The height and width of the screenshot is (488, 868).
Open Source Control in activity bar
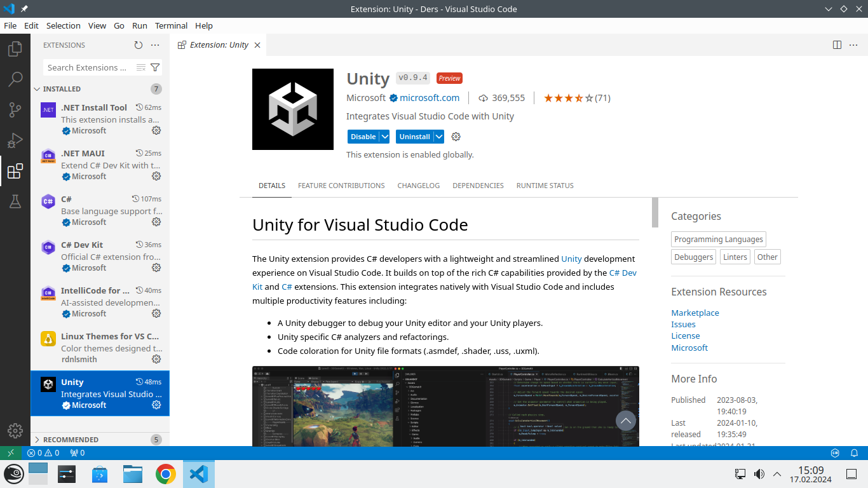click(x=15, y=110)
